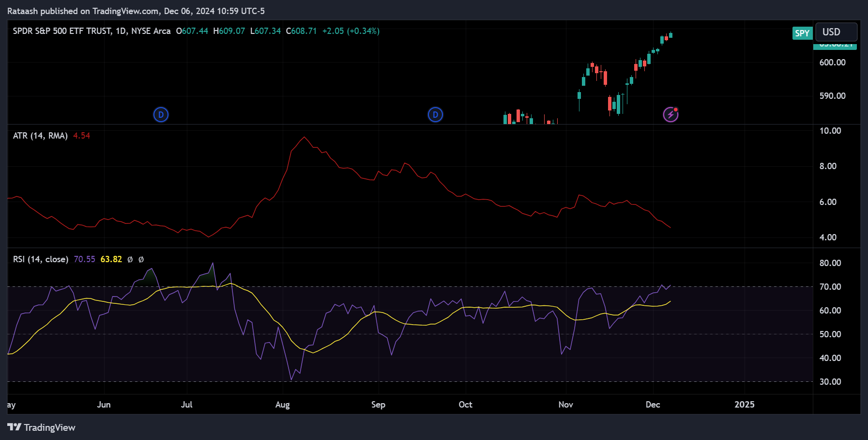Click the ATR line peak in early August
868x440 pixels.
304,137
